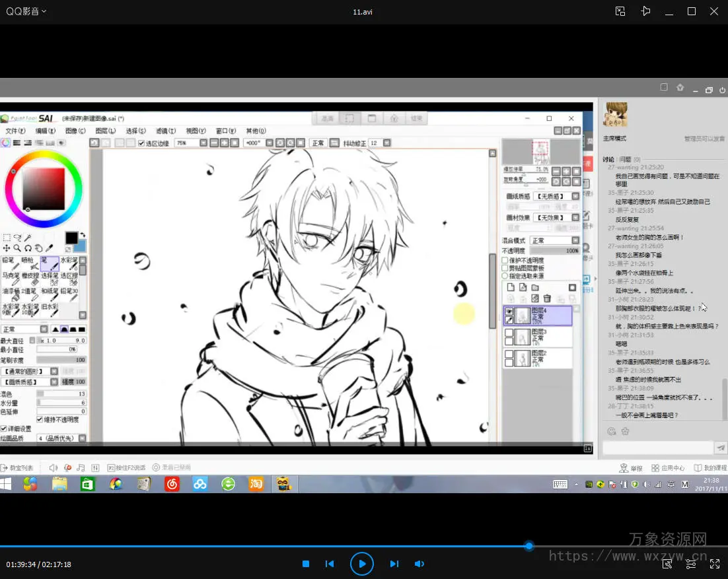Stop the video playback

[306, 564]
